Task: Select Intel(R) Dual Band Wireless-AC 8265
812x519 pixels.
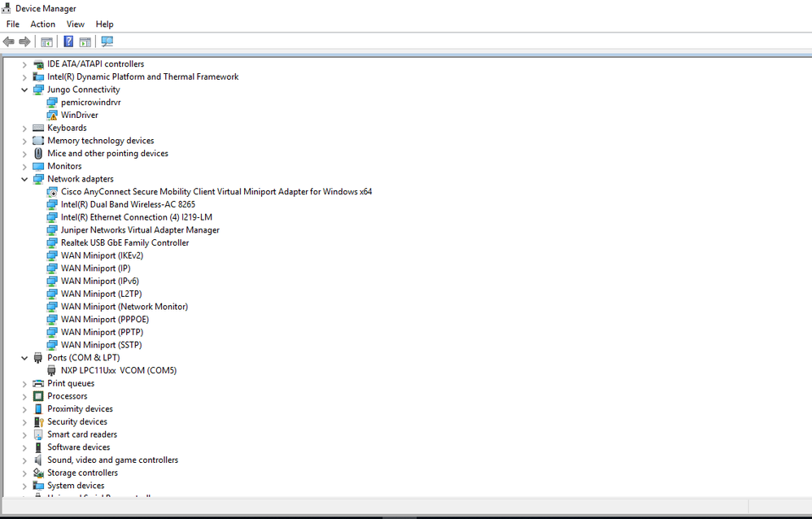Action: [x=128, y=204]
